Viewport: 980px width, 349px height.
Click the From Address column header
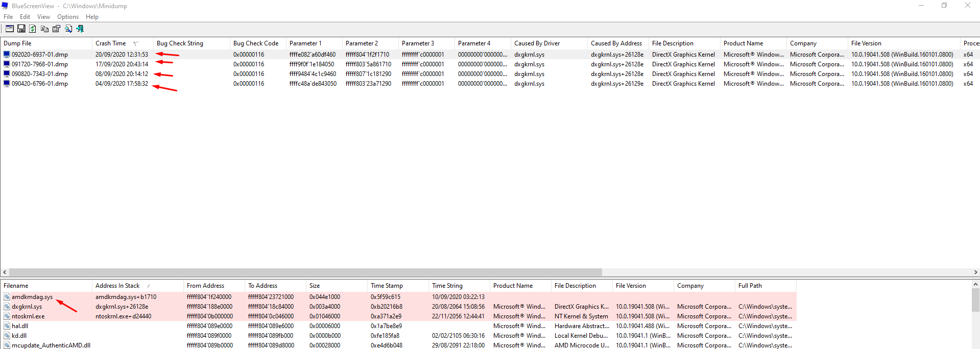click(214, 286)
